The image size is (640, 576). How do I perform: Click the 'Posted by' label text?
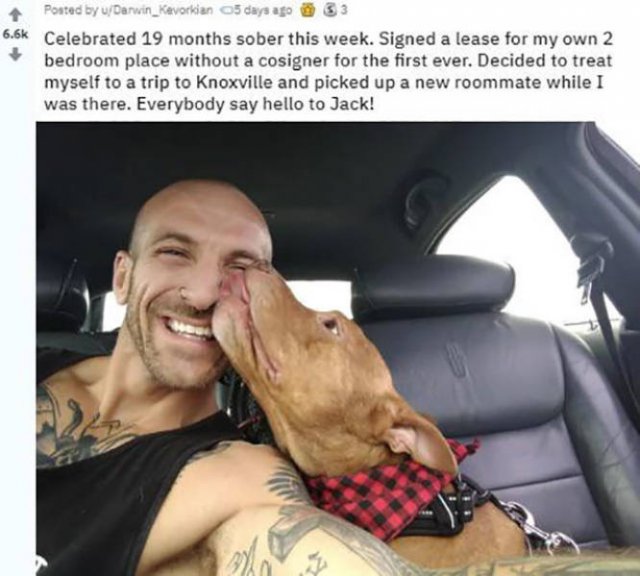[x=62, y=11]
